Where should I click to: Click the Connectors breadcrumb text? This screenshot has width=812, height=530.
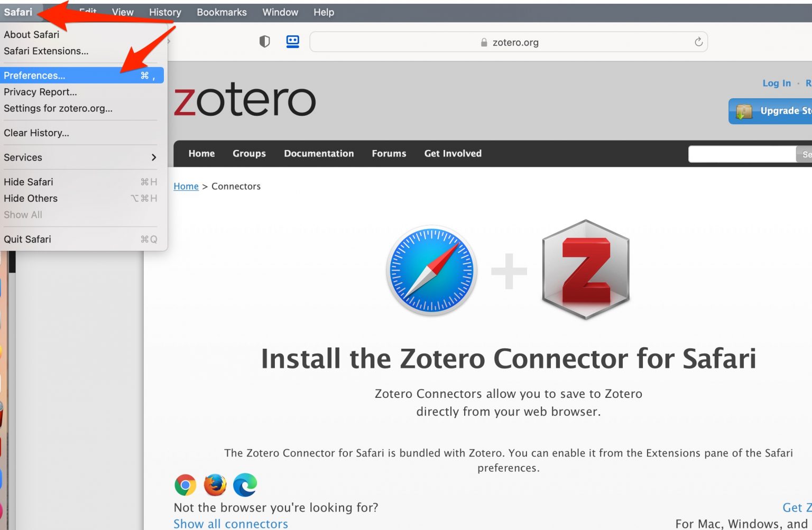236,186
